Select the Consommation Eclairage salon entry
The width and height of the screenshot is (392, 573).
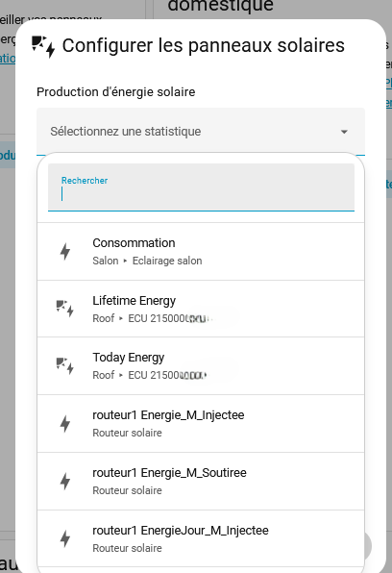pos(201,252)
